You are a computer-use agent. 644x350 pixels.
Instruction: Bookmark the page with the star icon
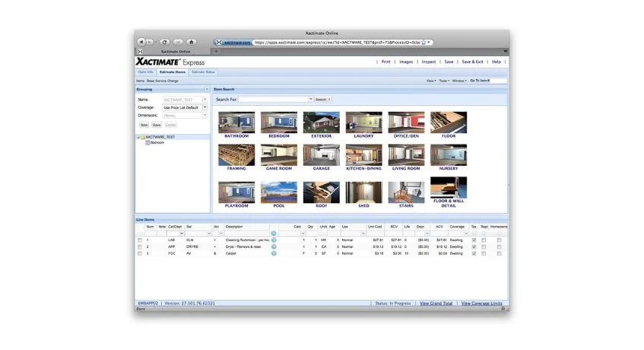[x=424, y=43]
